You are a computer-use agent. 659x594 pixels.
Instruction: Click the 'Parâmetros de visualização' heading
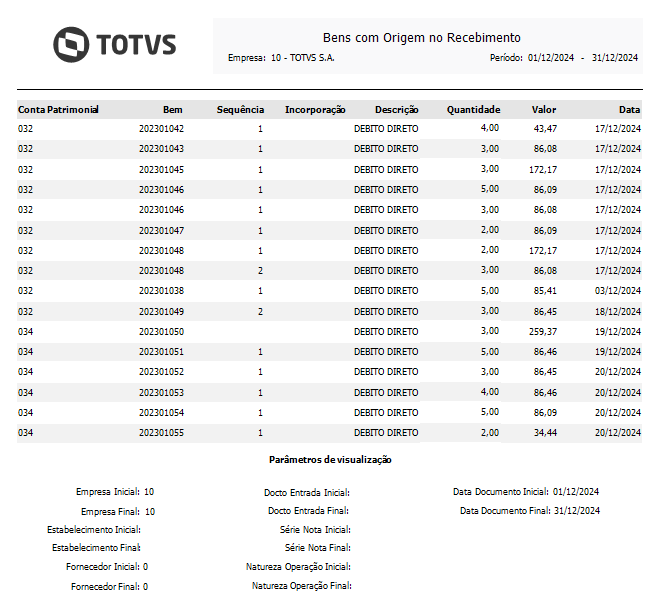click(x=330, y=460)
